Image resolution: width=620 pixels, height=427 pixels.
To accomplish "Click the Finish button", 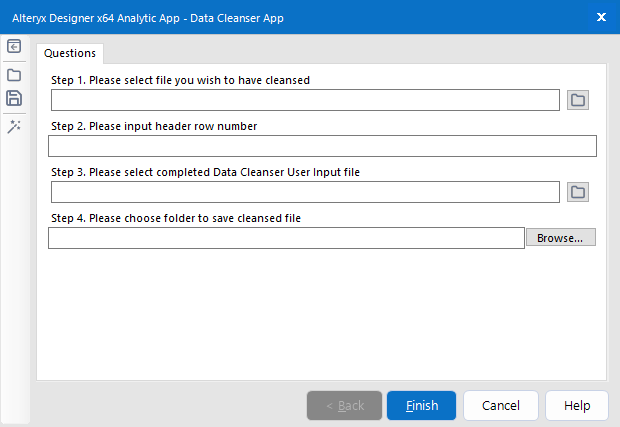I will [x=421, y=405].
